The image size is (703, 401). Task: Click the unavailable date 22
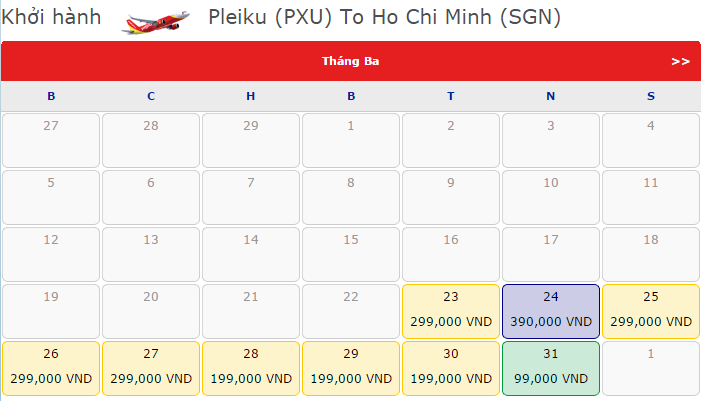(x=351, y=311)
